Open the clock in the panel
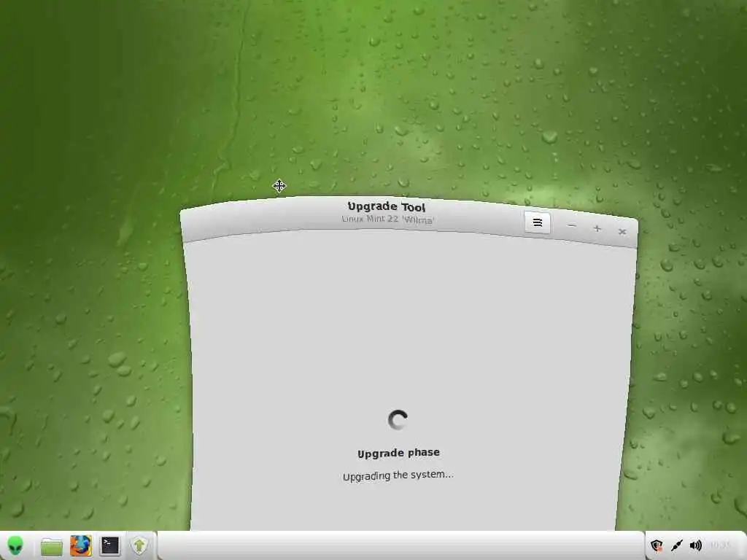Image resolution: width=747 pixels, height=560 pixels. click(720, 545)
